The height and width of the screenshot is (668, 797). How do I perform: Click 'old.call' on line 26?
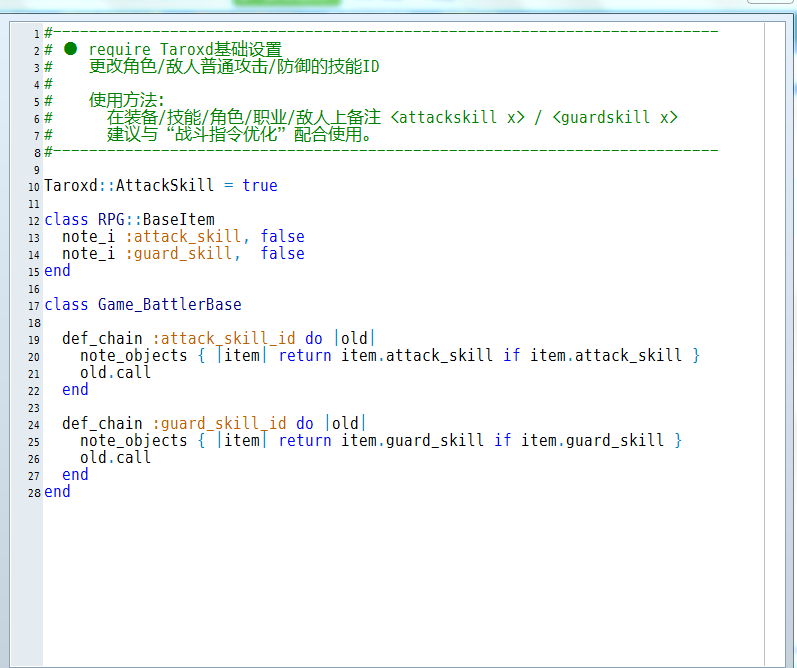(x=115, y=458)
